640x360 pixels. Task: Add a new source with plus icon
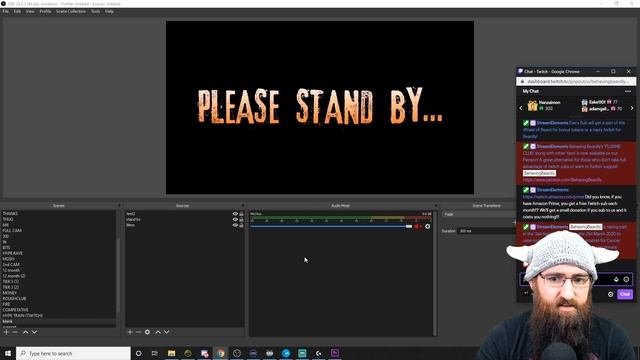click(x=130, y=332)
